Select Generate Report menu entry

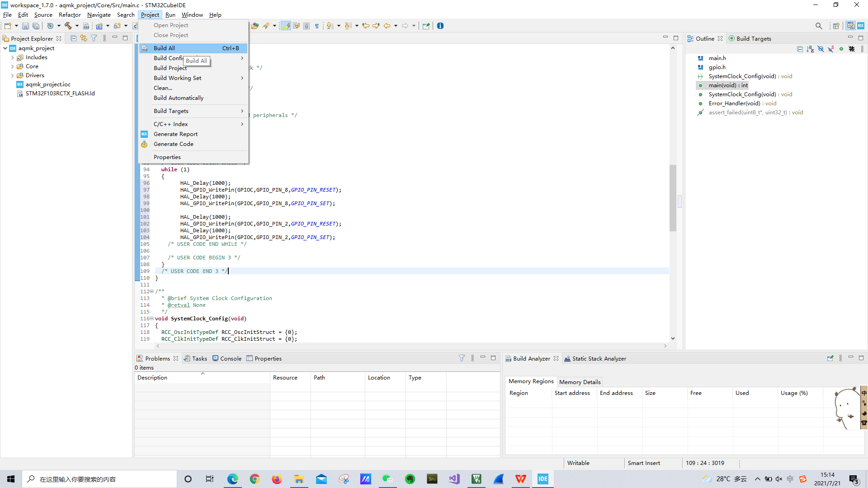tap(193, 134)
